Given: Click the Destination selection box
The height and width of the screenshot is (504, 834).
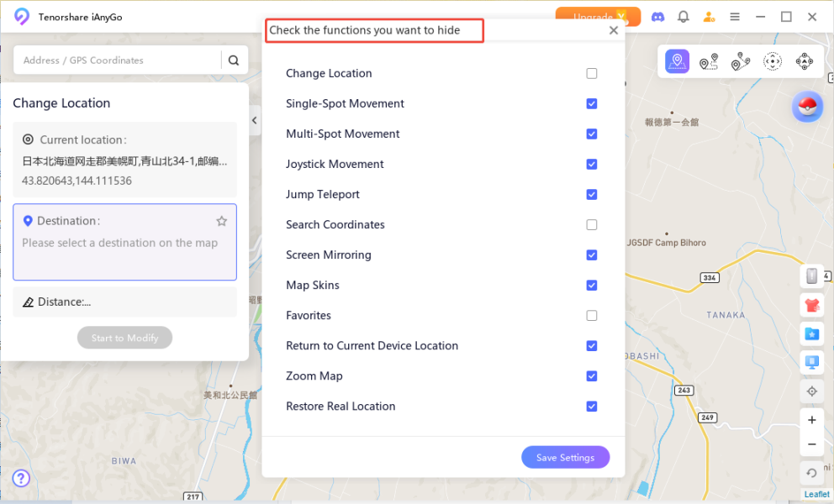Looking at the screenshot, I should point(124,242).
